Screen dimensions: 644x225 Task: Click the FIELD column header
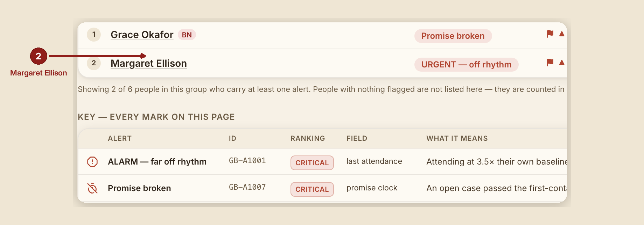pyautogui.click(x=357, y=138)
